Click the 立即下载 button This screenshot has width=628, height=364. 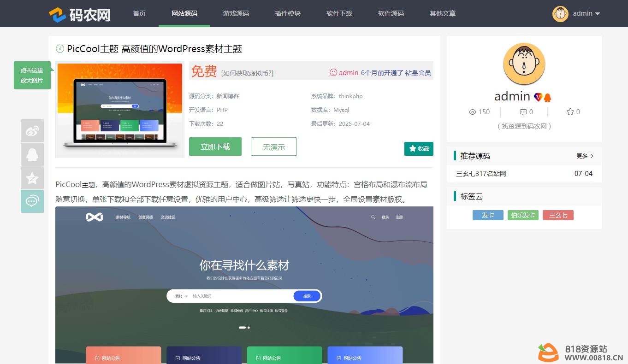click(215, 147)
